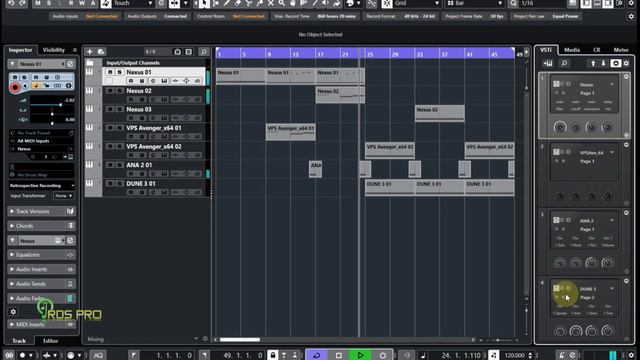640x360 pixels.
Task: Redo the action with the redo arrow
Action: 23,3
